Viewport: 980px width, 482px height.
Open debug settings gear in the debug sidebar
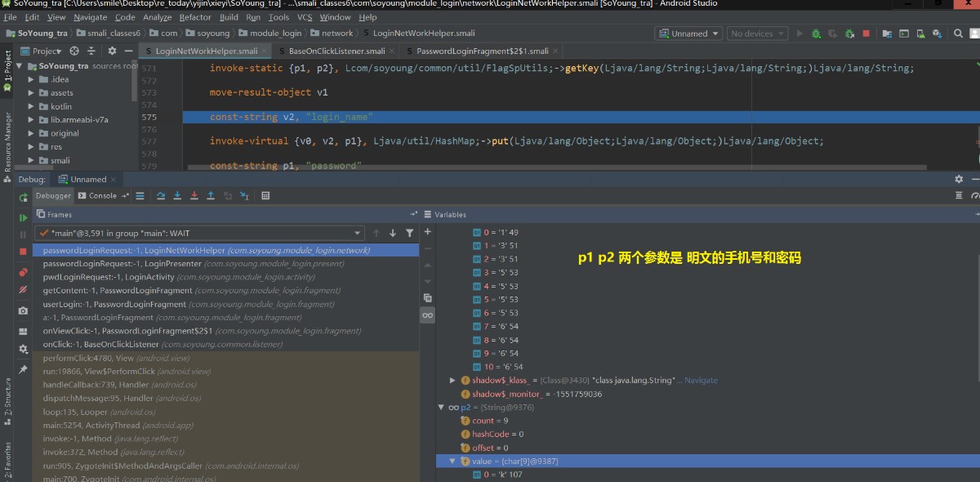pos(23,349)
